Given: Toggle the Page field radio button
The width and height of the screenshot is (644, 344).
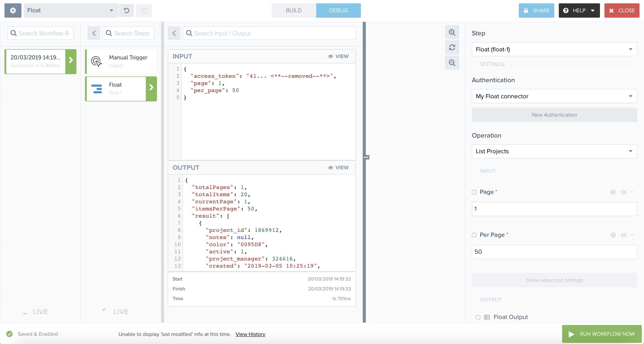Looking at the screenshot, I should click(474, 192).
